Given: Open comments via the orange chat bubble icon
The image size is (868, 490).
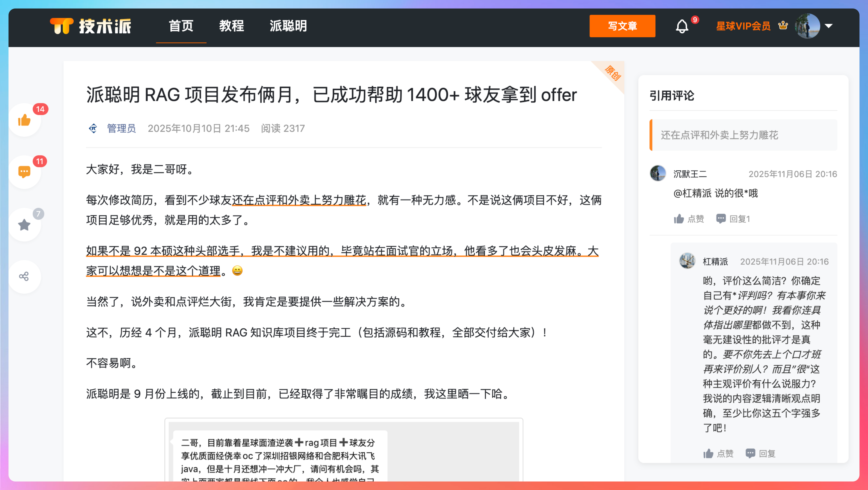Looking at the screenshot, I should 24,172.
